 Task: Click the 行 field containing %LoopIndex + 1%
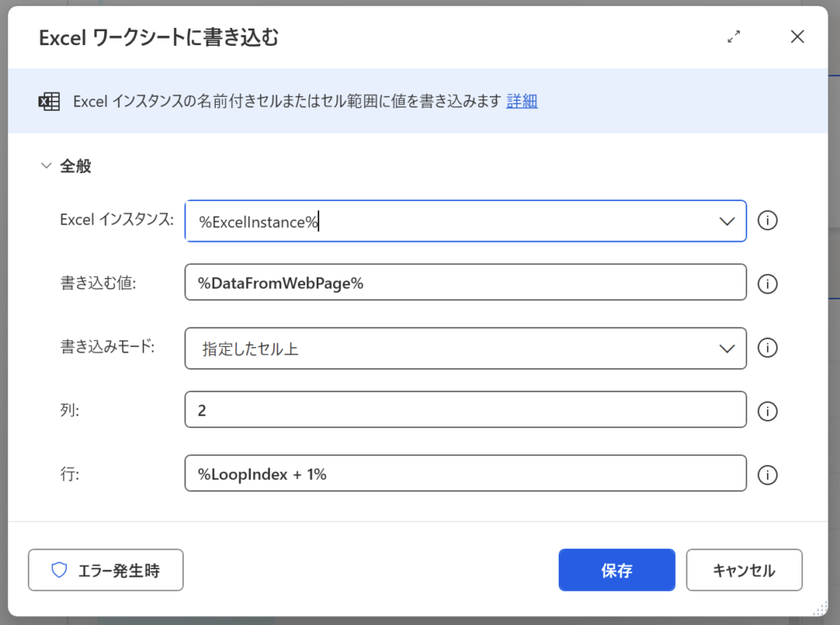[x=465, y=474]
